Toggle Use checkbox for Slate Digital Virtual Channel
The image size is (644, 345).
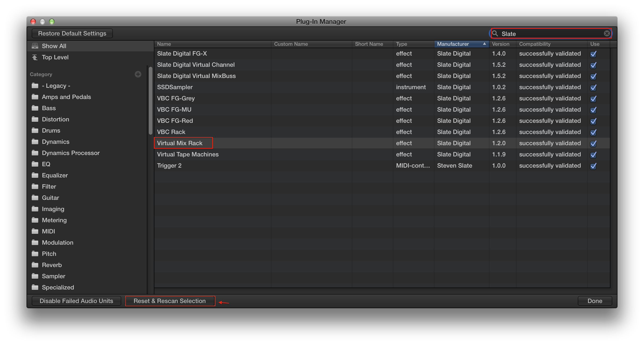point(593,65)
